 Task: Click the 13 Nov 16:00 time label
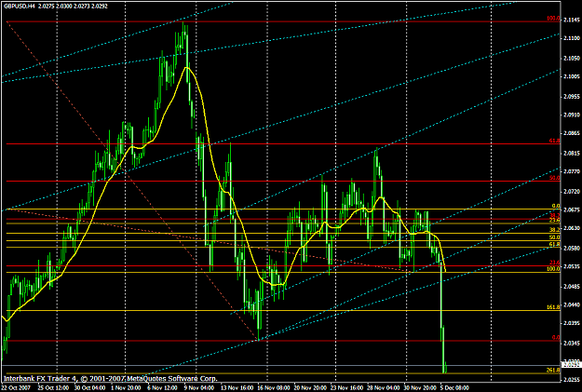pyautogui.click(x=237, y=387)
